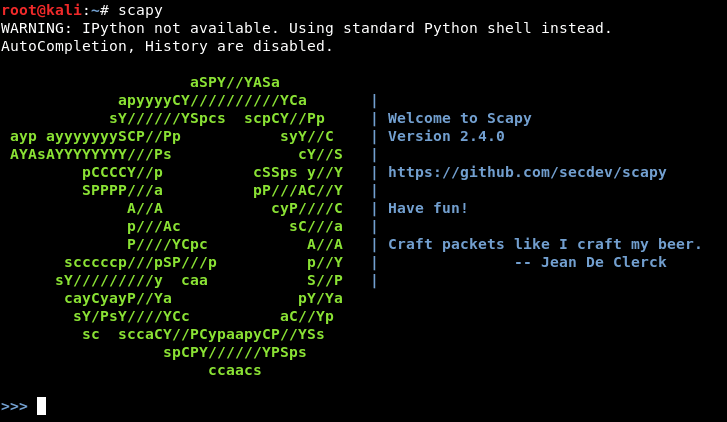Screen dimensions: 727x422
Task: Click the WARNING IPython not available line
Action: pos(306,28)
